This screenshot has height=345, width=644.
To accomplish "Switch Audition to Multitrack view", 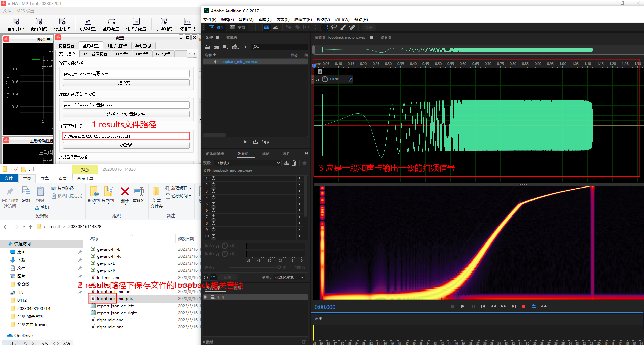I will coord(237,27).
